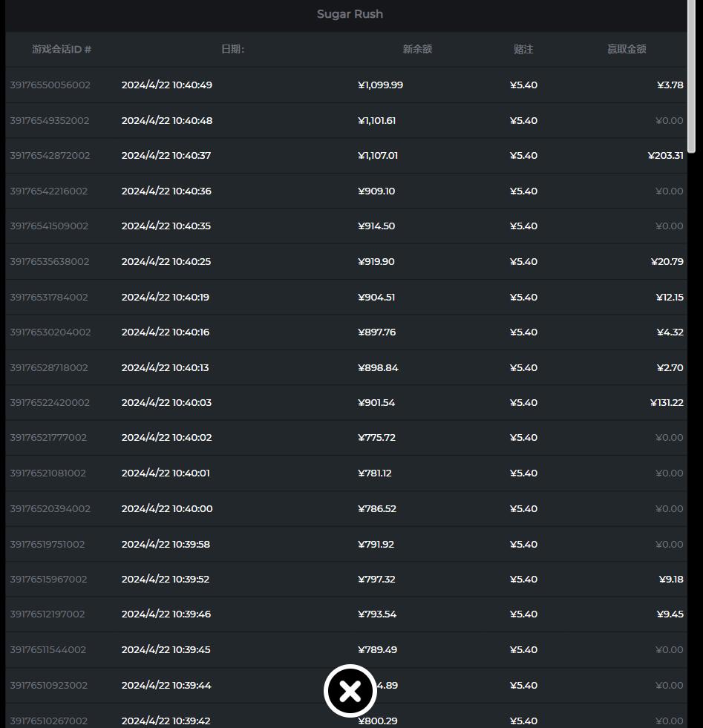
Task: Click the 日期 column header
Action: click(232, 49)
